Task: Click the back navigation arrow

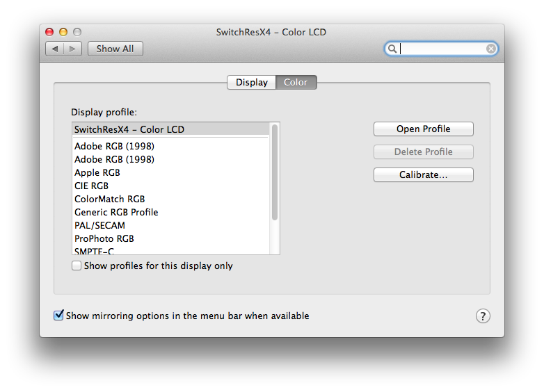Action: [55, 49]
